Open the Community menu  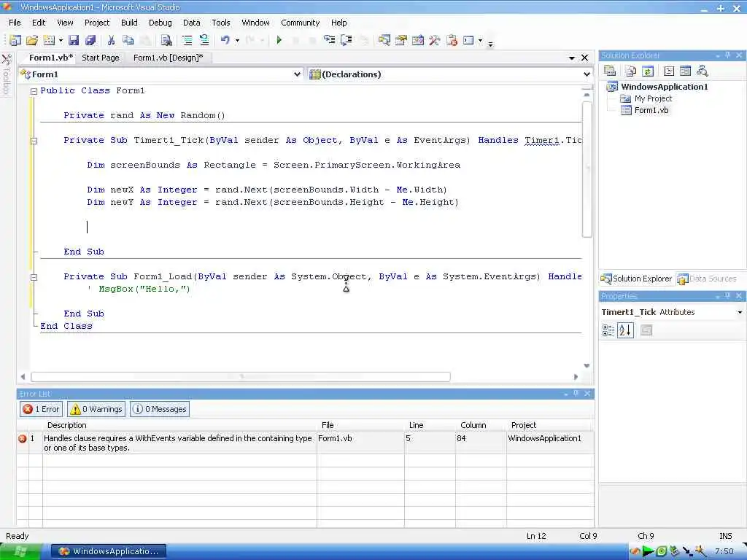click(300, 23)
